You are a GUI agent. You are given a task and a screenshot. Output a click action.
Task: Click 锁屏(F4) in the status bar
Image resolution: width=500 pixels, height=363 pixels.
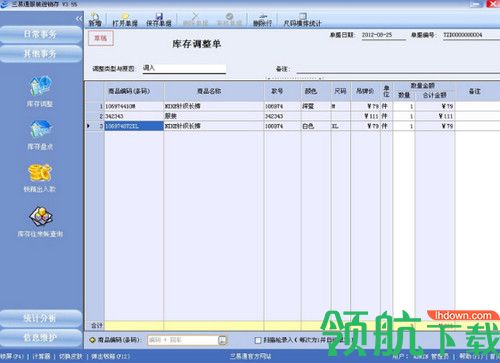point(12,356)
